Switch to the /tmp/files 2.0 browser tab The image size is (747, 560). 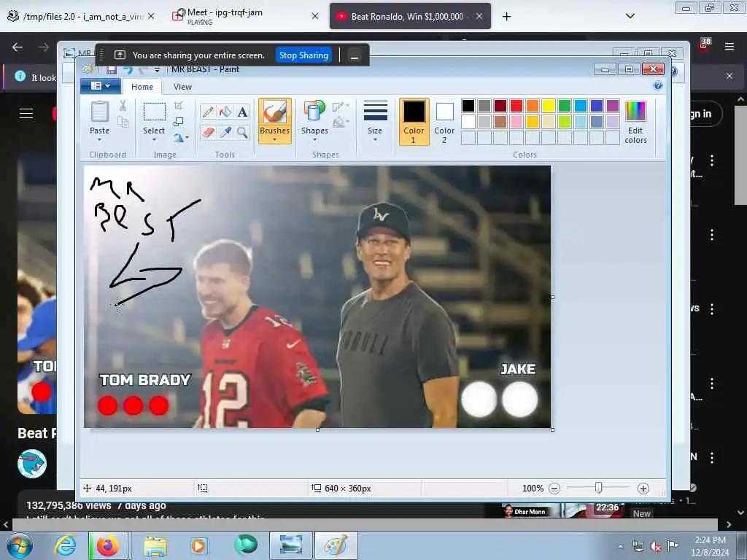pos(82,16)
